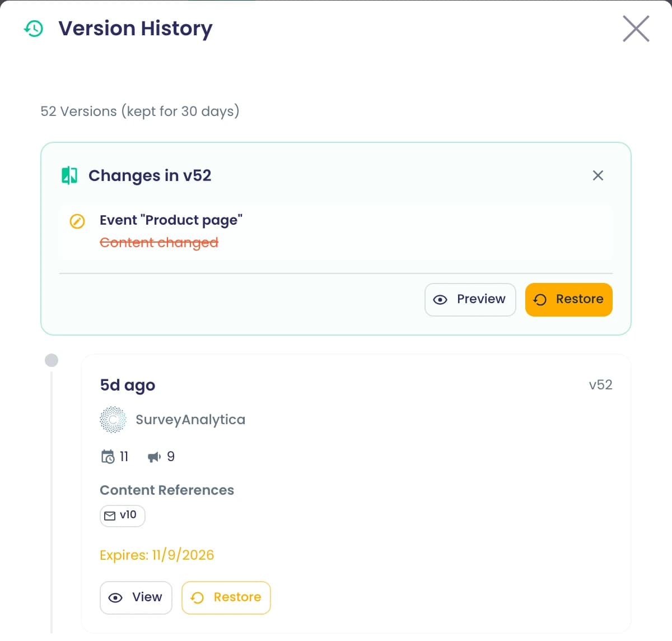Click the "5d ago" timestamp heading
672x641 pixels.
point(128,385)
